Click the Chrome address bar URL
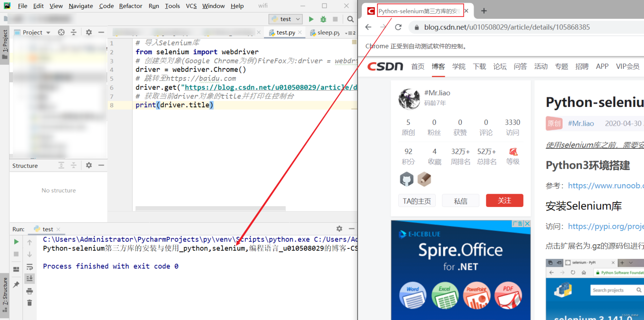 point(507,27)
